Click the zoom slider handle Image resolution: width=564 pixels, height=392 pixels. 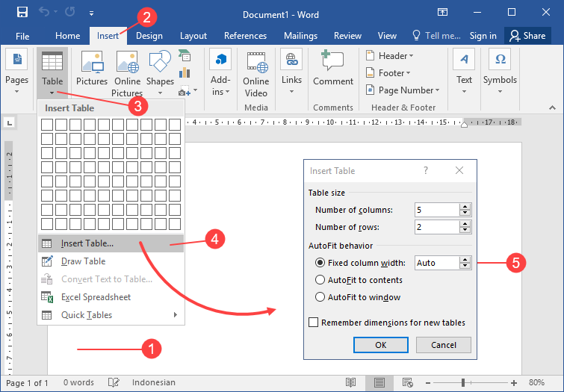tap(463, 382)
